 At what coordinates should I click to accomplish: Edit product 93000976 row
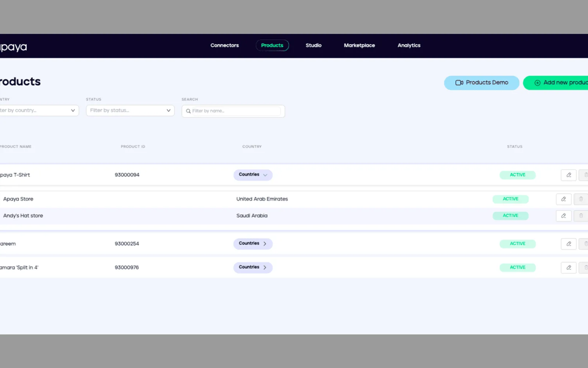(569, 268)
